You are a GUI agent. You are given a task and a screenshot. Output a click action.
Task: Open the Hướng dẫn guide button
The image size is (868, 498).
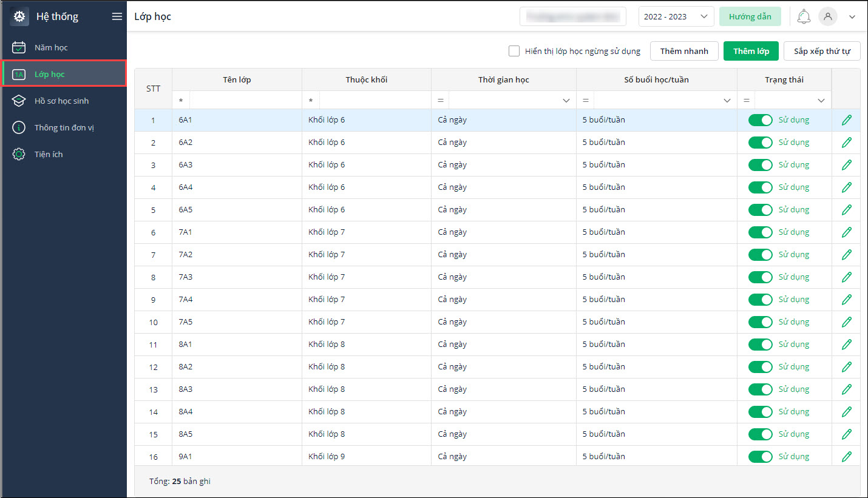750,17
